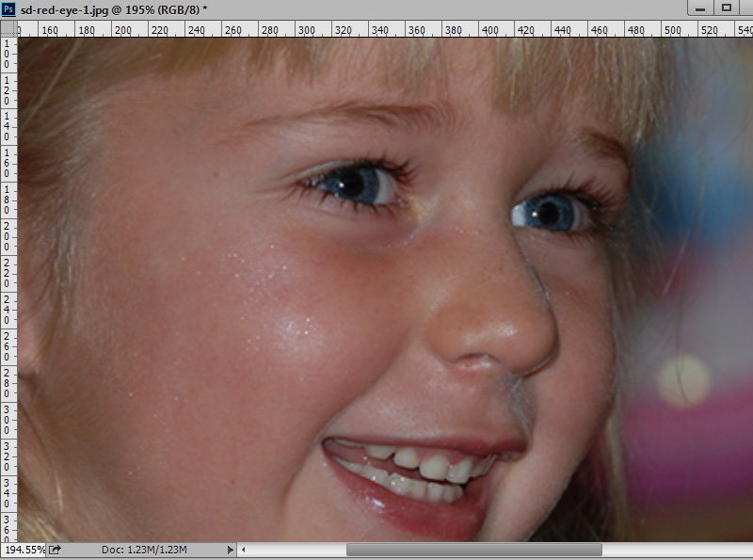This screenshot has width=753, height=560.
Task: Minimize the document window
Action: tap(700, 8)
